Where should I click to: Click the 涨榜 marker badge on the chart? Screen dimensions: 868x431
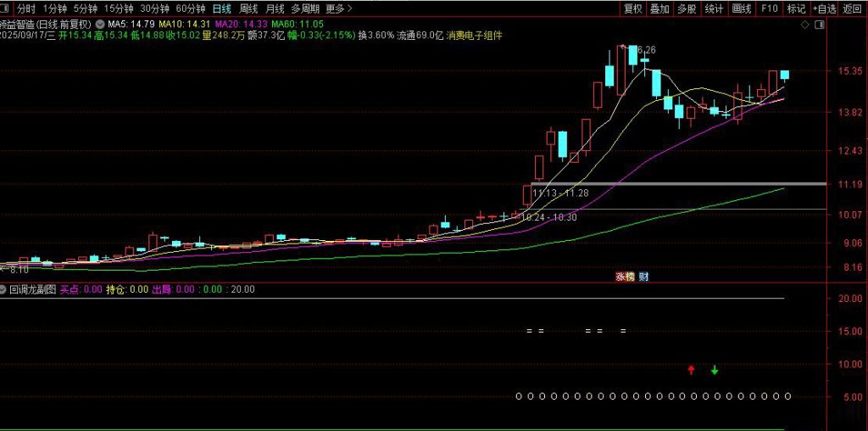tap(625, 277)
